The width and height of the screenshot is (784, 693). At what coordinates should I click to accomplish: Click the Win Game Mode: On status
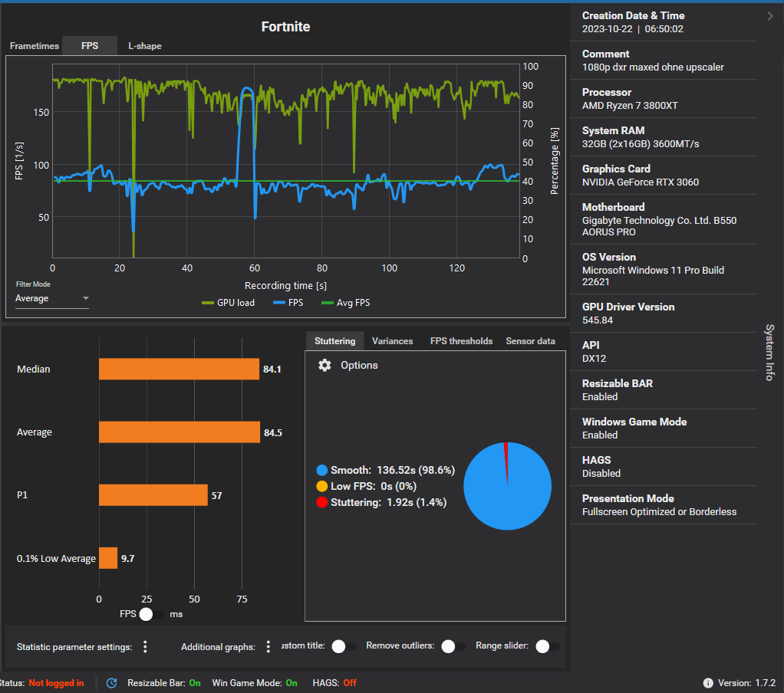point(255,683)
